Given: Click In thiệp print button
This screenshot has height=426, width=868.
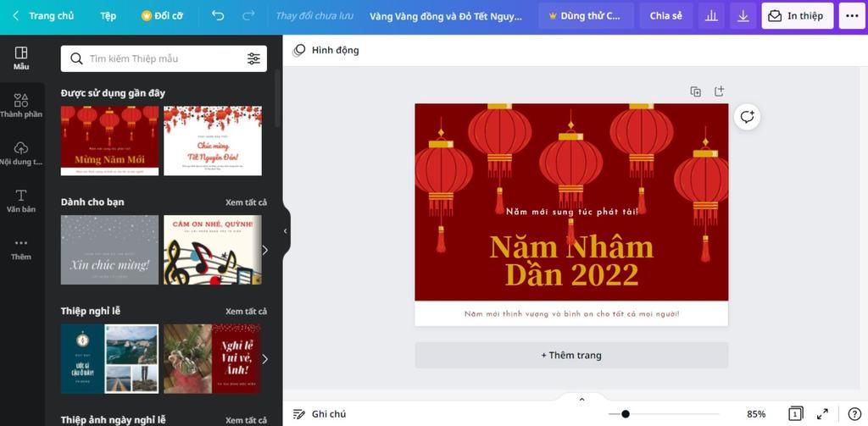Looking at the screenshot, I should tap(797, 16).
